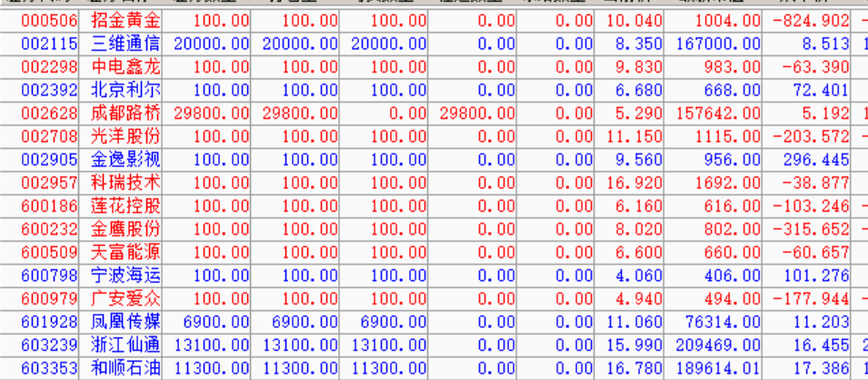The width and height of the screenshot is (868, 380).
Task: Select cost price -177.944
Action: tap(809, 299)
